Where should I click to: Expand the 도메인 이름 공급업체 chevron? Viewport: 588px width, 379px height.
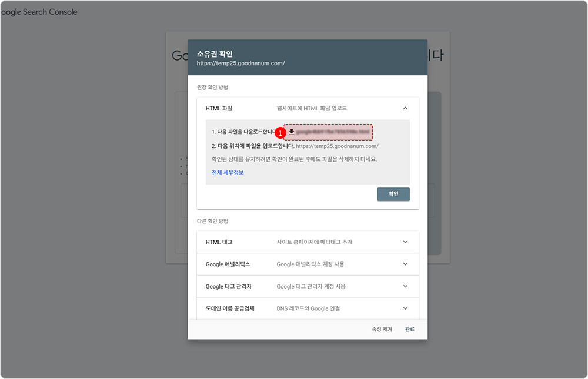point(405,308)
